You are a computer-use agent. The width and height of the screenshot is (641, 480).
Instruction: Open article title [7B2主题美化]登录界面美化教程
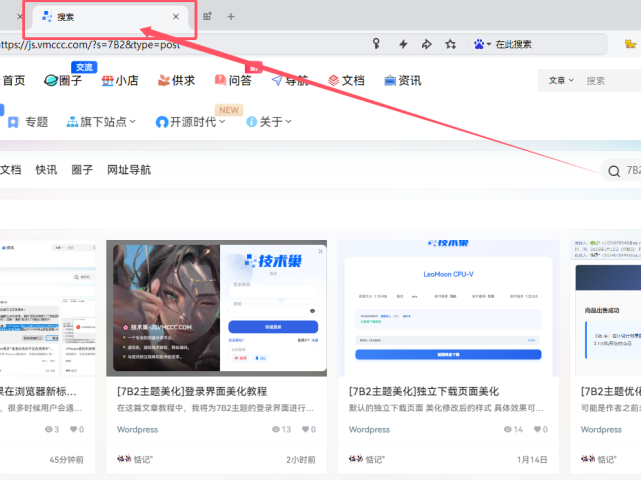click(192, 391)
